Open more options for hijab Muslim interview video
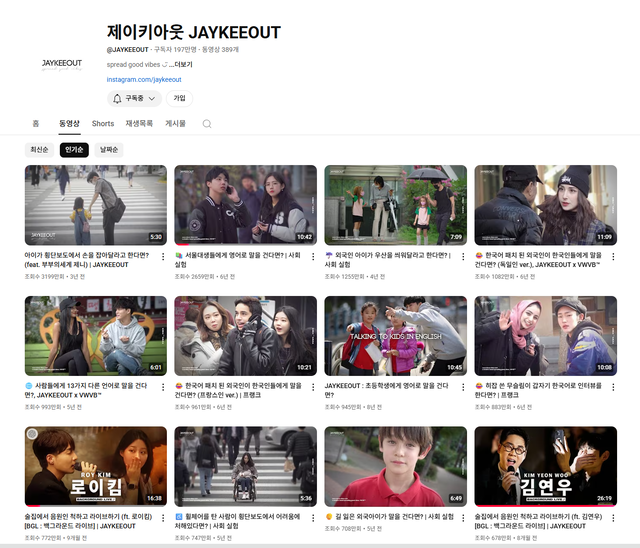 point(613,387)
